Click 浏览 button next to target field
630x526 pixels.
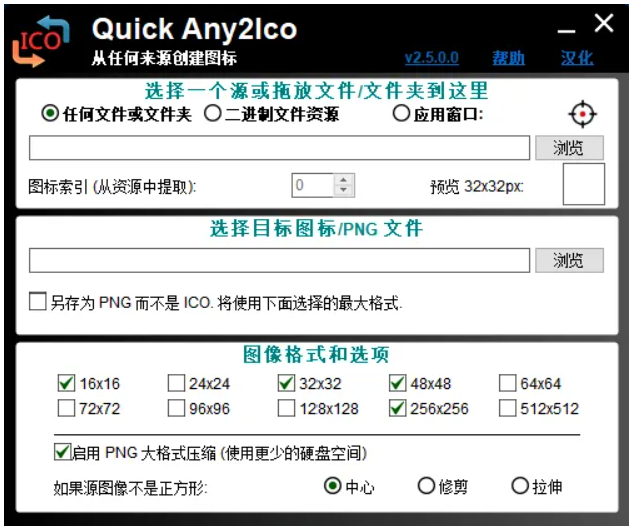[569, 260]
